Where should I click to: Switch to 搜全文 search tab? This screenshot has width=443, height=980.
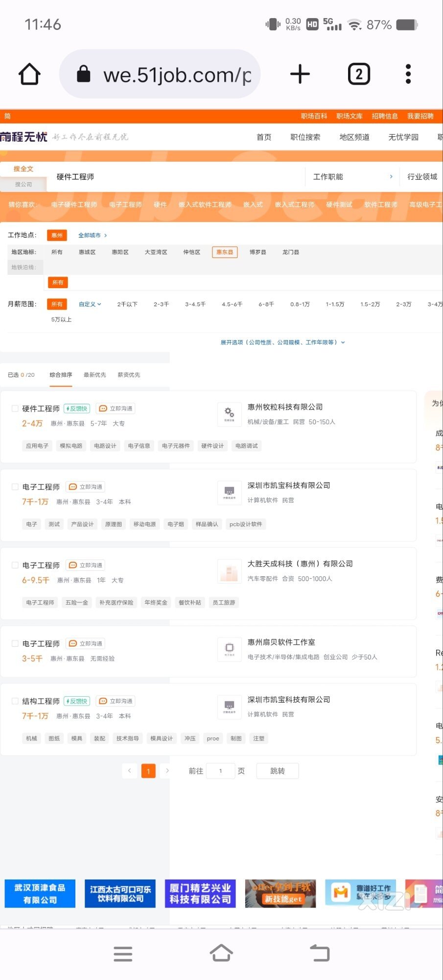tap(23, 169)
